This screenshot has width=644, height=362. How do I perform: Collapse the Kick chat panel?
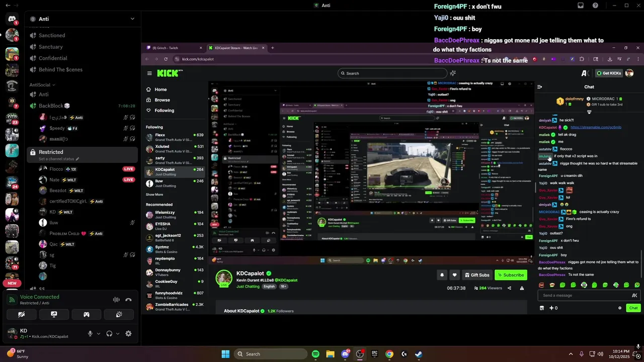click(539, 87)
